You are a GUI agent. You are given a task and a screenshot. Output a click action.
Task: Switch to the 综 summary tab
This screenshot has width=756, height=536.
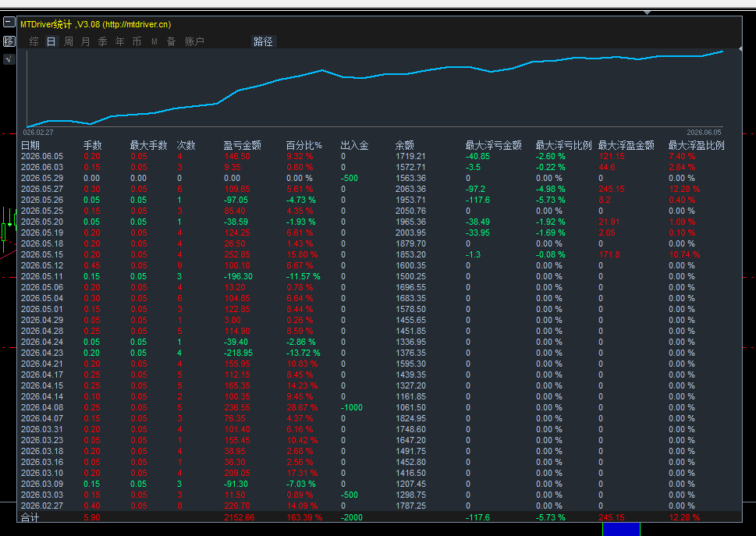coord(34,41)
